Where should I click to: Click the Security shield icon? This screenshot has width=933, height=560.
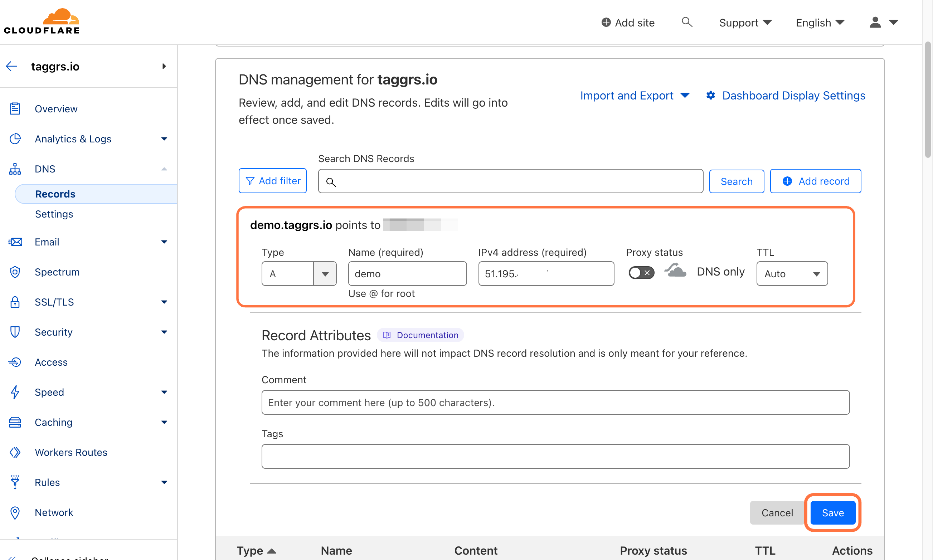click(x=15, y=332)
